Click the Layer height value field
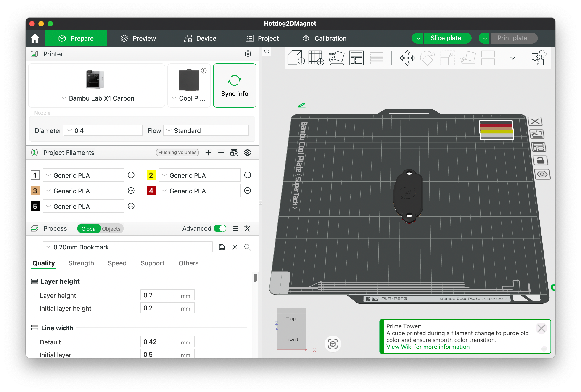The width and height of the screenshot is (581, 392). 167,295
